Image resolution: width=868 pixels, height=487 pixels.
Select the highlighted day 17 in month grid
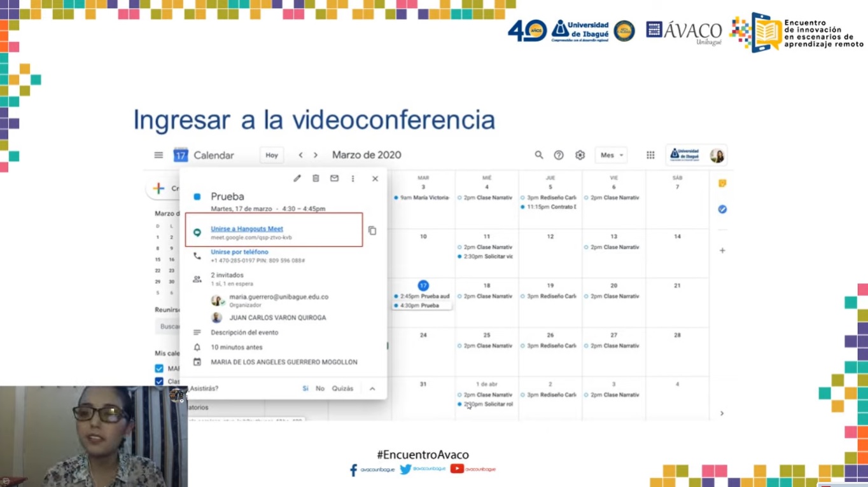(x=423, y=285)
